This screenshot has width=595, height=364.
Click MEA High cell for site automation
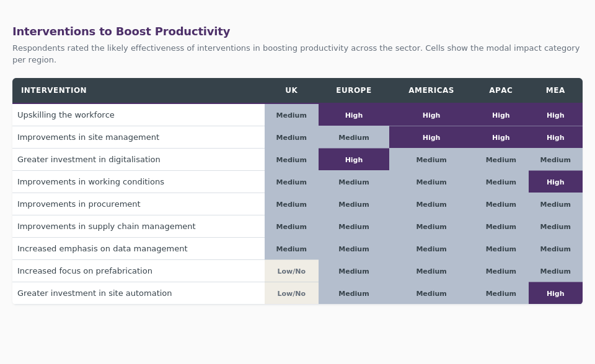pos(555,293)
